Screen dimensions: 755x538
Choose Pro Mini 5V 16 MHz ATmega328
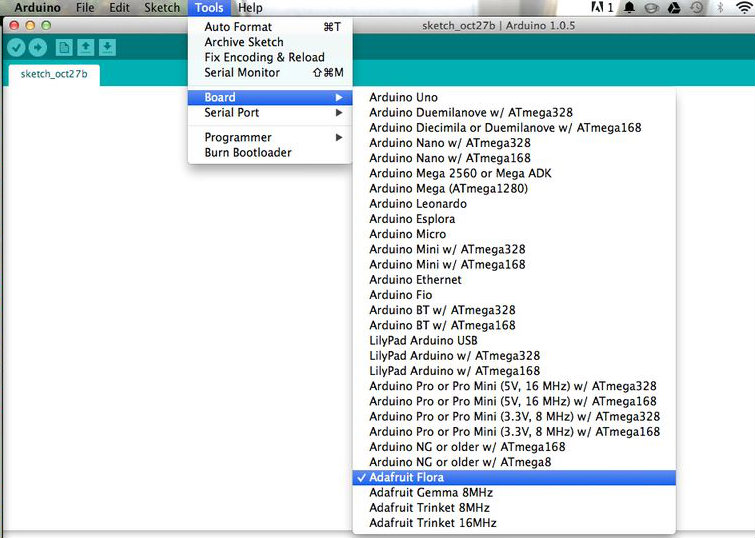click(x=514, y=386)
